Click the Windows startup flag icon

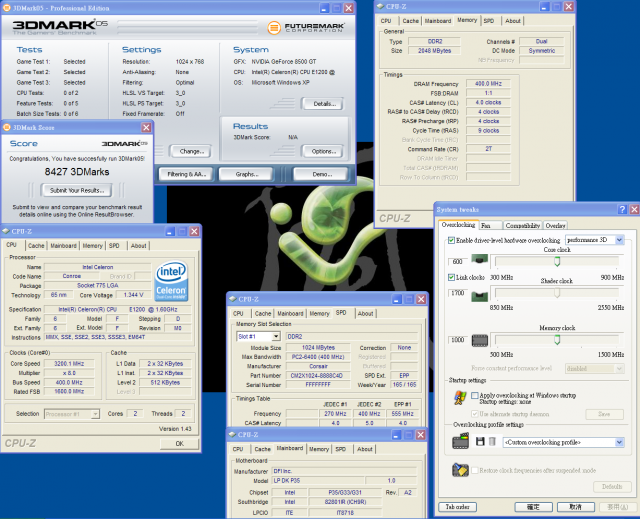tap(460, 397)
